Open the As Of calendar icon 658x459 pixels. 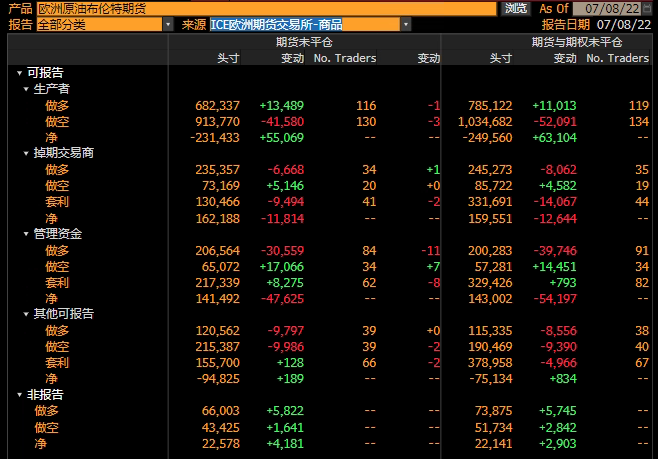650,8
